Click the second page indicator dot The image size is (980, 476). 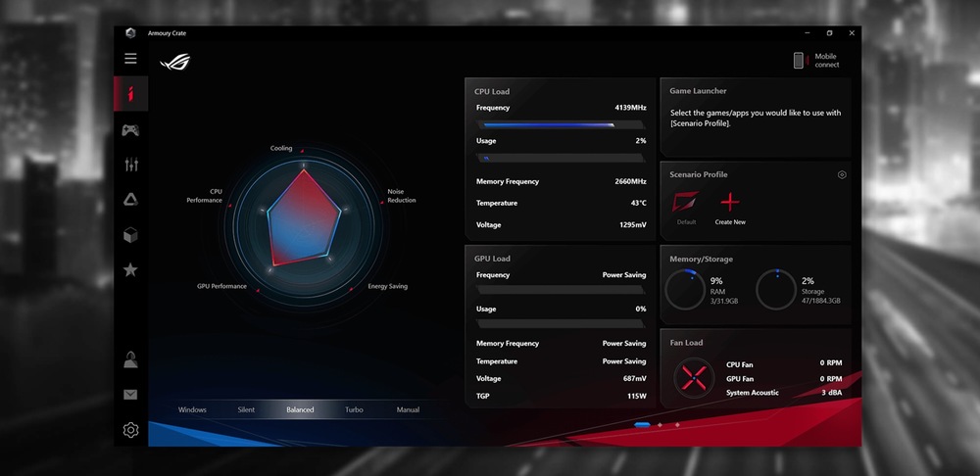coord(660,425)
